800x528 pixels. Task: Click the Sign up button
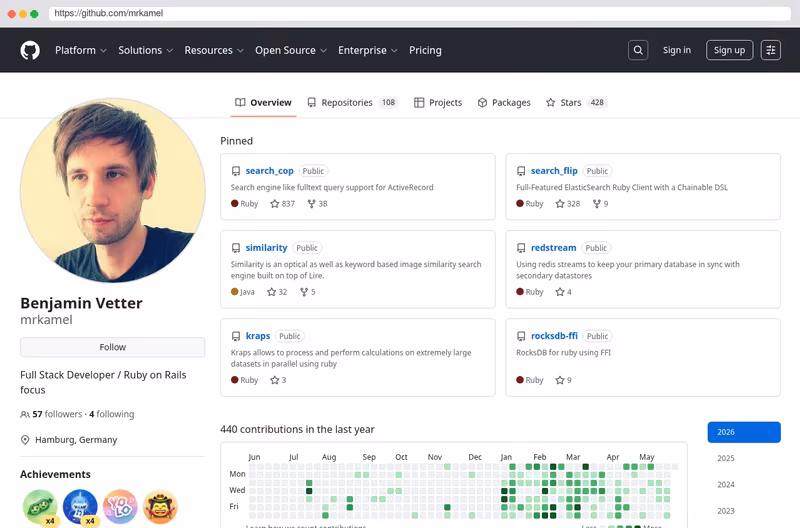pos(729,50)
